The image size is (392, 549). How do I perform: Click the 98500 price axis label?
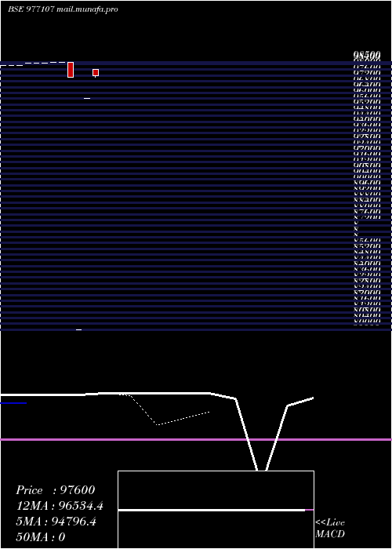coord(366,55)
